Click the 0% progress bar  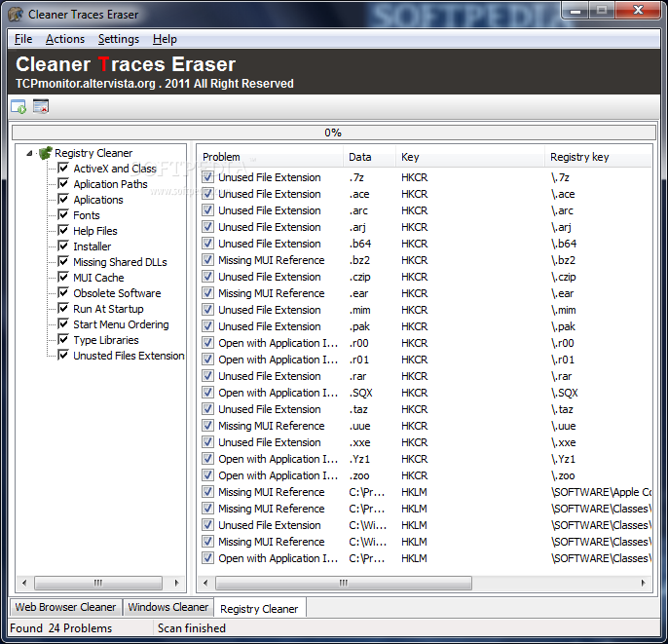coord(334,133)
